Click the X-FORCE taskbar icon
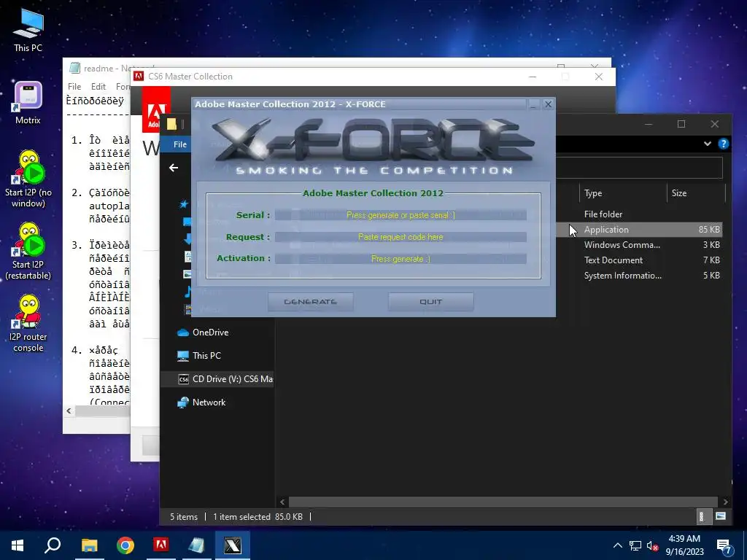The image size is (747, 560). (x=233, y=545)
